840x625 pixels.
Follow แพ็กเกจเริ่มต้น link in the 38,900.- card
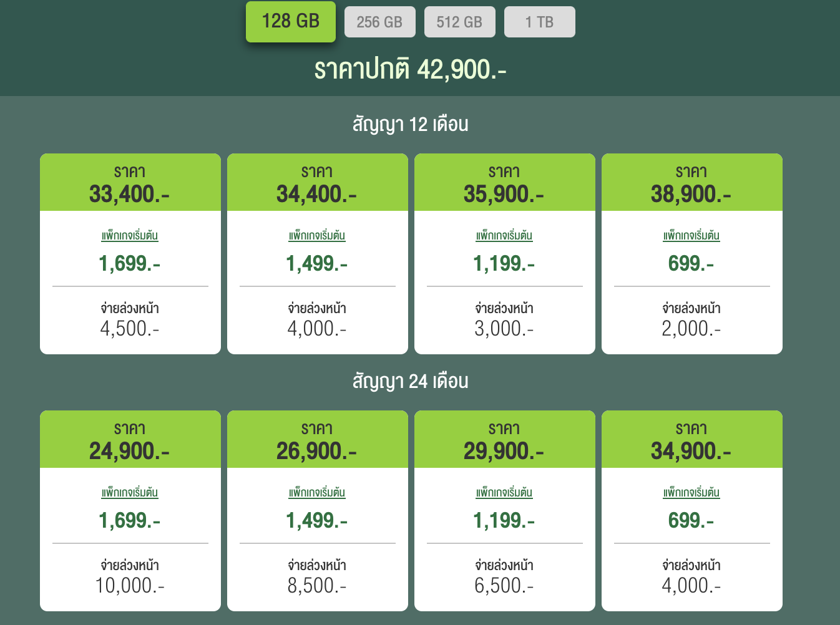click(691, 236)
